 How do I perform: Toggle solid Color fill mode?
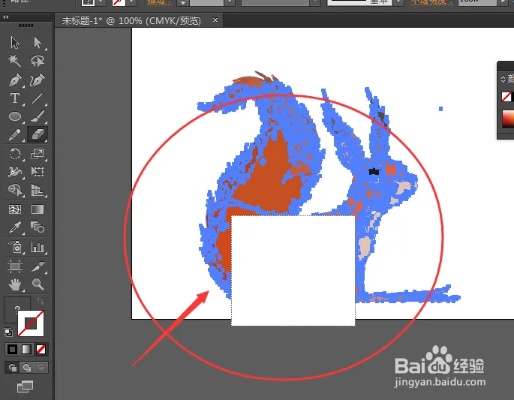point(12,349)
